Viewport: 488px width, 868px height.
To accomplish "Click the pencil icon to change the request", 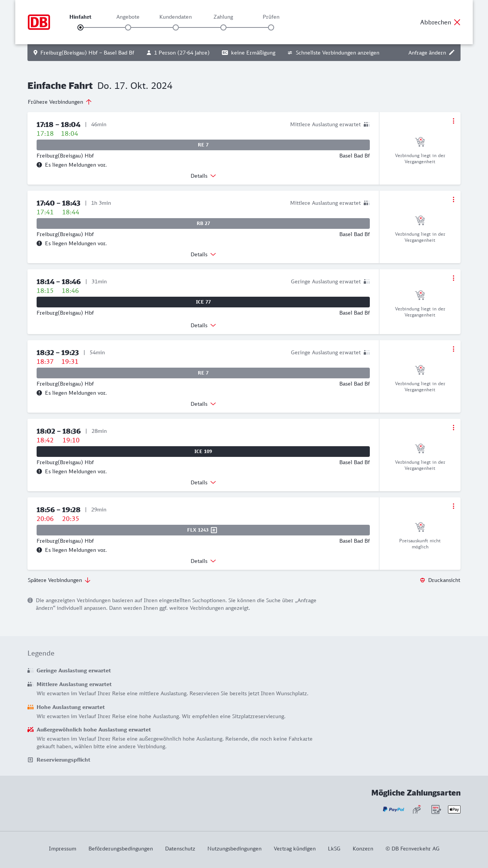I will [452, 53].
